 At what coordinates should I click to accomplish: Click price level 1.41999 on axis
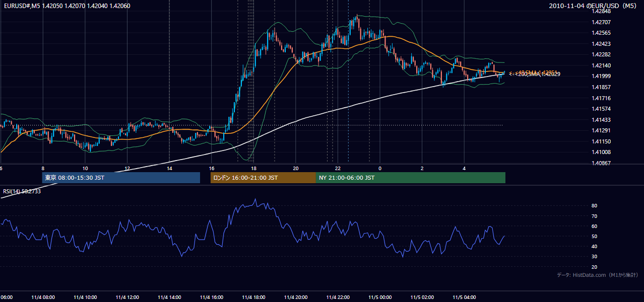[601, 76]
